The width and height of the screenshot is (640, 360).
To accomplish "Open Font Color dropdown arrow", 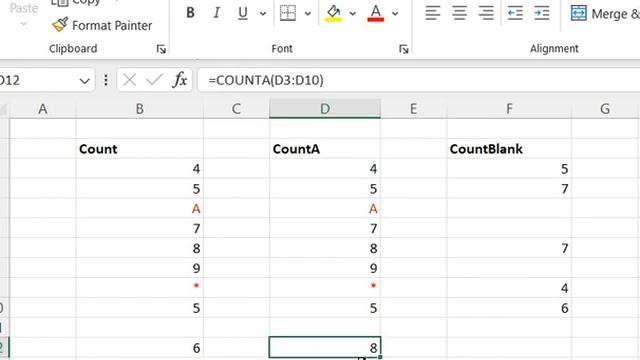I will (395, 13).
